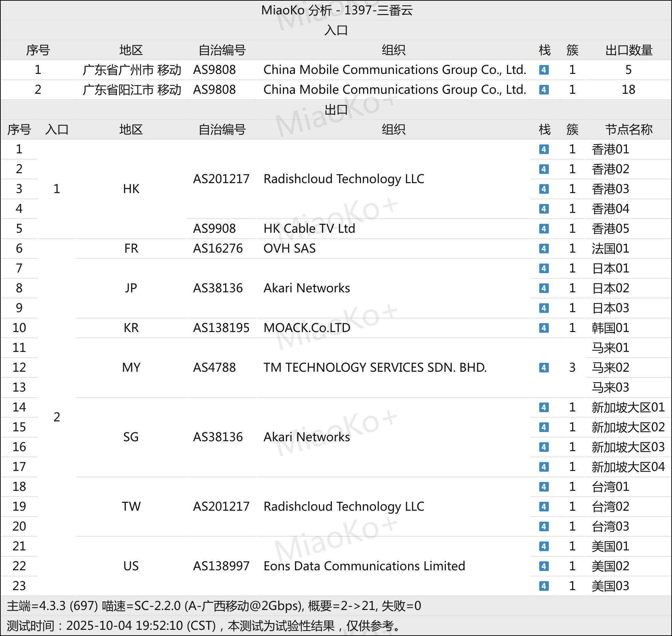Click the IPv4 icon for 香港05
672x636 pixels.
tap(544, 229)
